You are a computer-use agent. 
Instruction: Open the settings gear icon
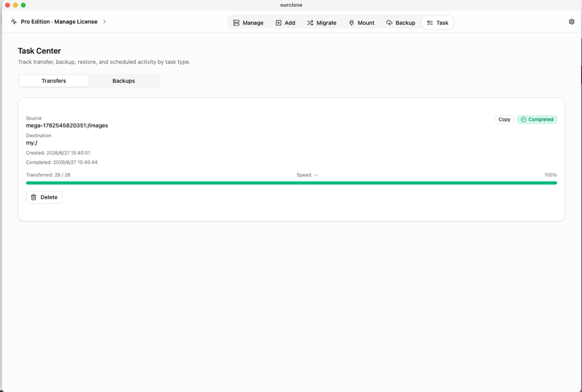572,22
